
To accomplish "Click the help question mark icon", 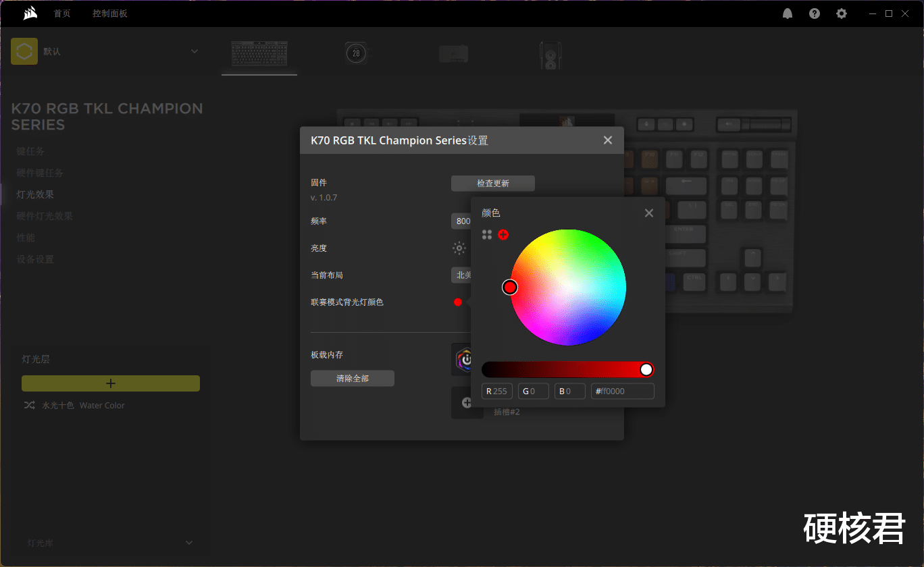I will pyautogui.click(x=814, y=13).
